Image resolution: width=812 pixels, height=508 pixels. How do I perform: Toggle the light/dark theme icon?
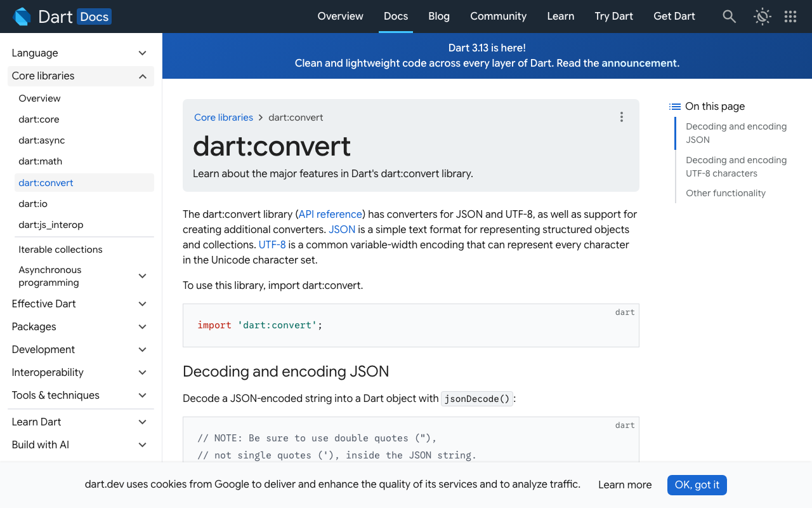click(x=762, y=17)
